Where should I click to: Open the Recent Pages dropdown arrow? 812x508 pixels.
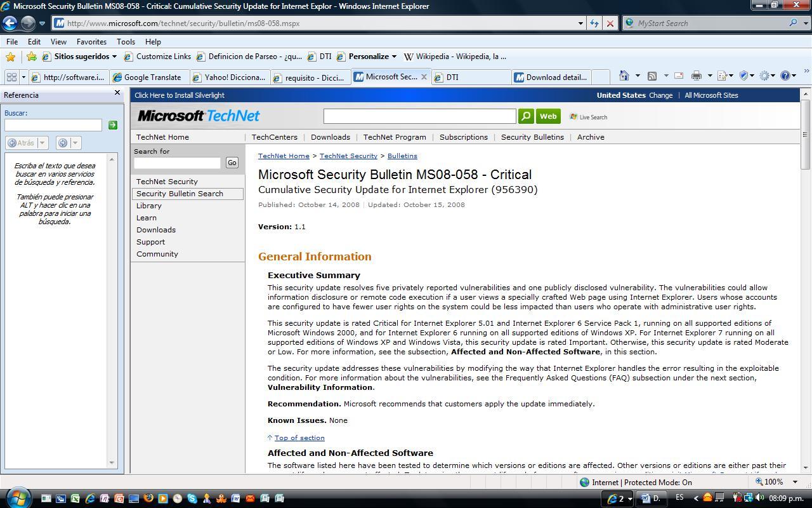(42, 23)
